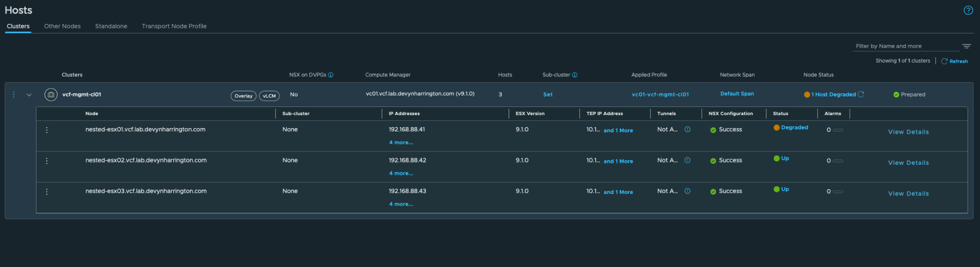This screenshot has height=267, width=980.
Task: Open actions menu for nested-esx03 row
Action: [x=46, y=192]
